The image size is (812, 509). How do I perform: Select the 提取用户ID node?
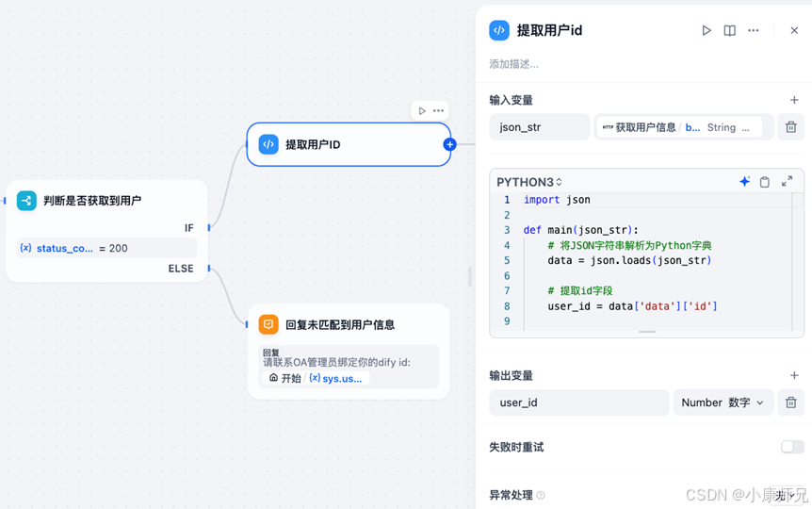349,144
